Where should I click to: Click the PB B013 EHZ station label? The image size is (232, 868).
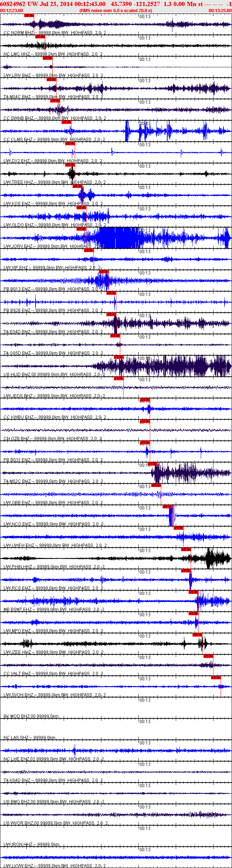(53, 289)
